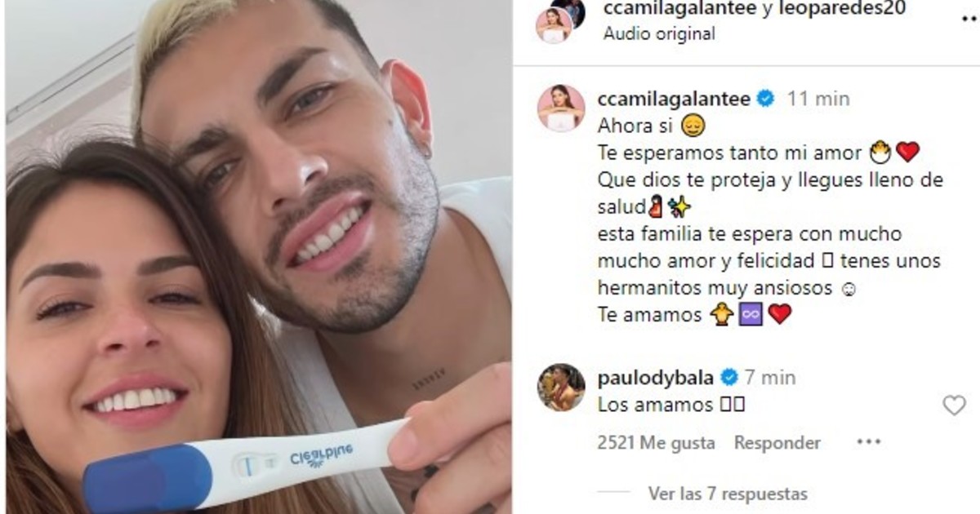Click the Audio original label

coord(658,33)
